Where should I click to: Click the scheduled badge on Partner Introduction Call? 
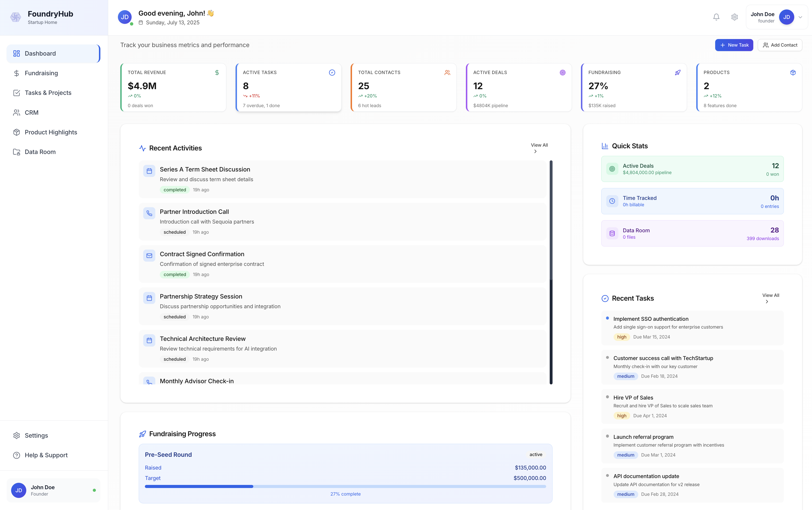tap(175, 232)
